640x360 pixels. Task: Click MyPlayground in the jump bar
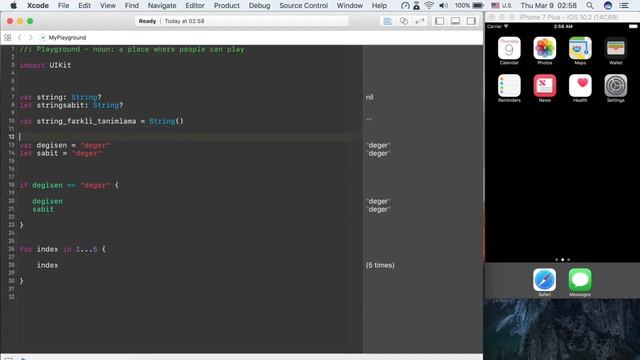tap(63, 38)
